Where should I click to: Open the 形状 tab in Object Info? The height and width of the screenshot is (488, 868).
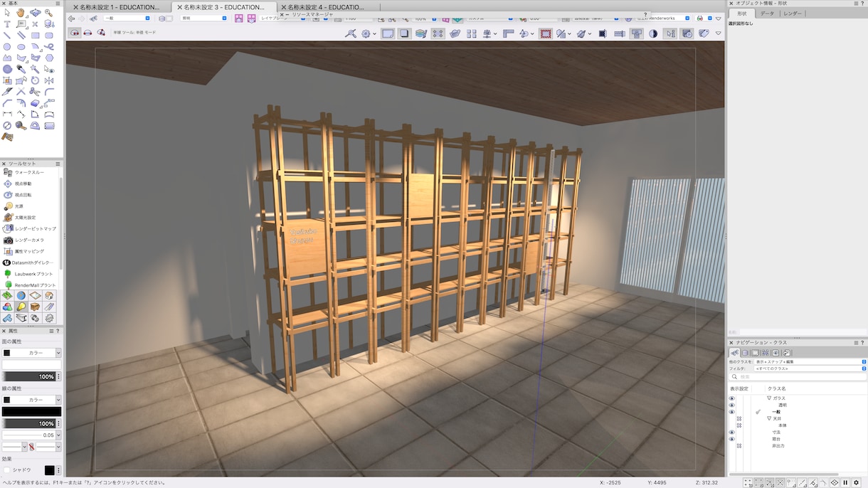click(742, 14)
